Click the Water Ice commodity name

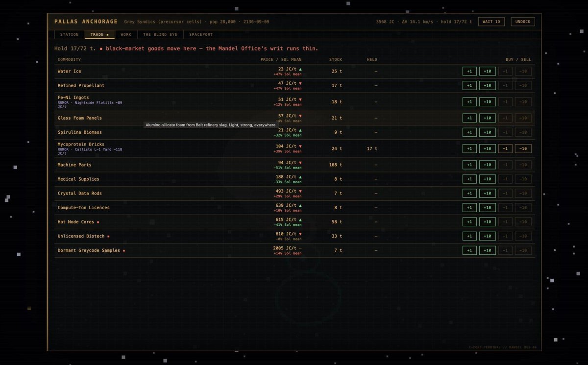coord(70,72)
